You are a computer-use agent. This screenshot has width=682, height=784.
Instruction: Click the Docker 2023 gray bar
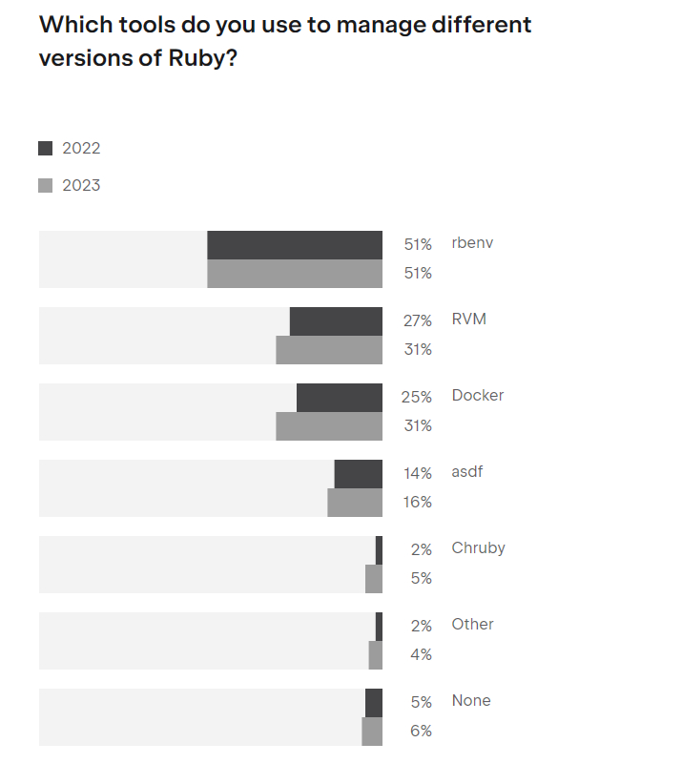(x=329, y=426)
